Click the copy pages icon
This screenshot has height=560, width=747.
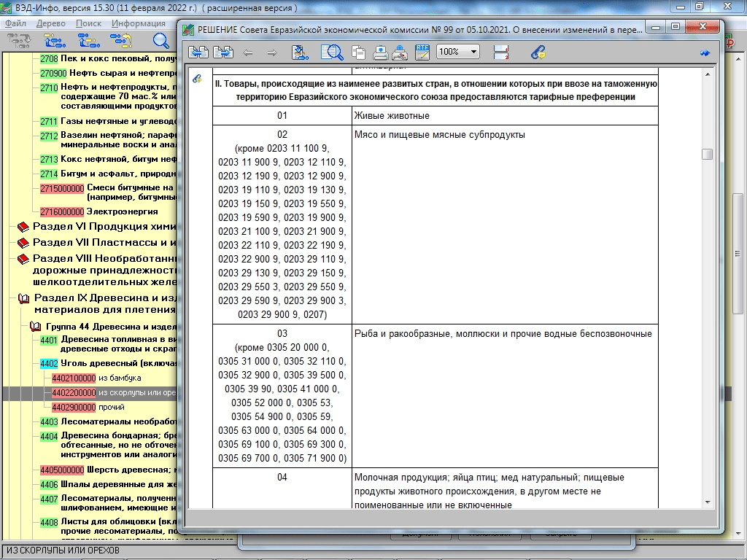358,52
